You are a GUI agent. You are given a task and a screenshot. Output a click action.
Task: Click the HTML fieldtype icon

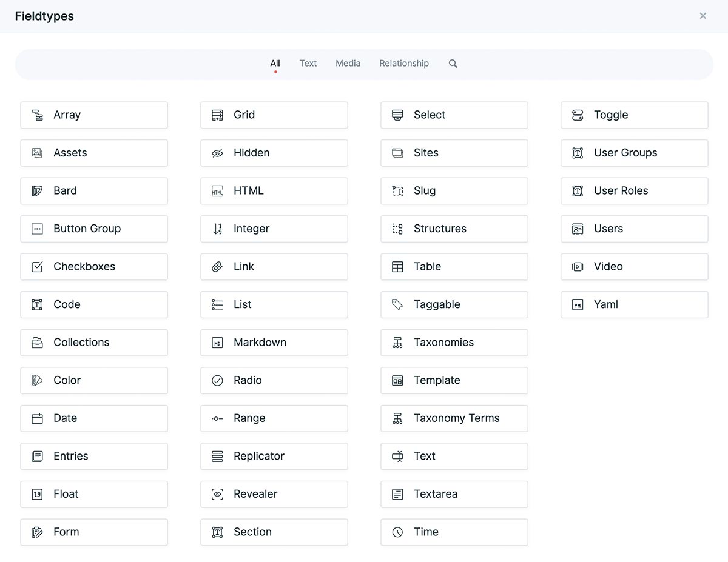[x=217, y=190]
